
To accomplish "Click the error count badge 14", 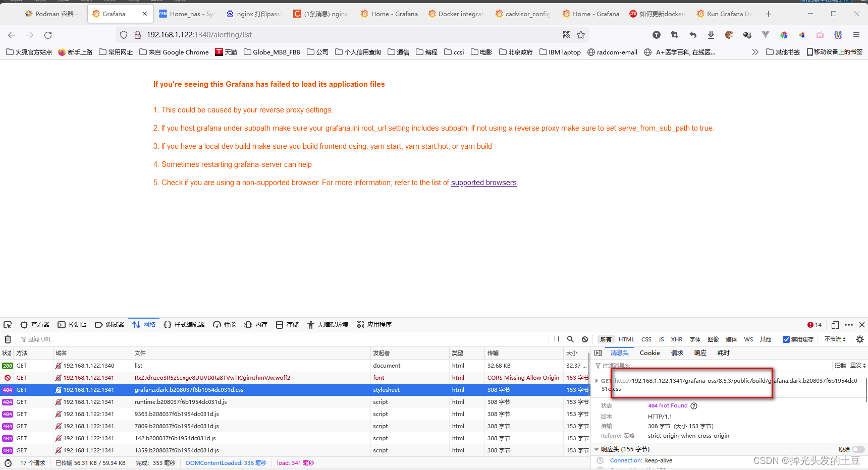I will [815, 325].
